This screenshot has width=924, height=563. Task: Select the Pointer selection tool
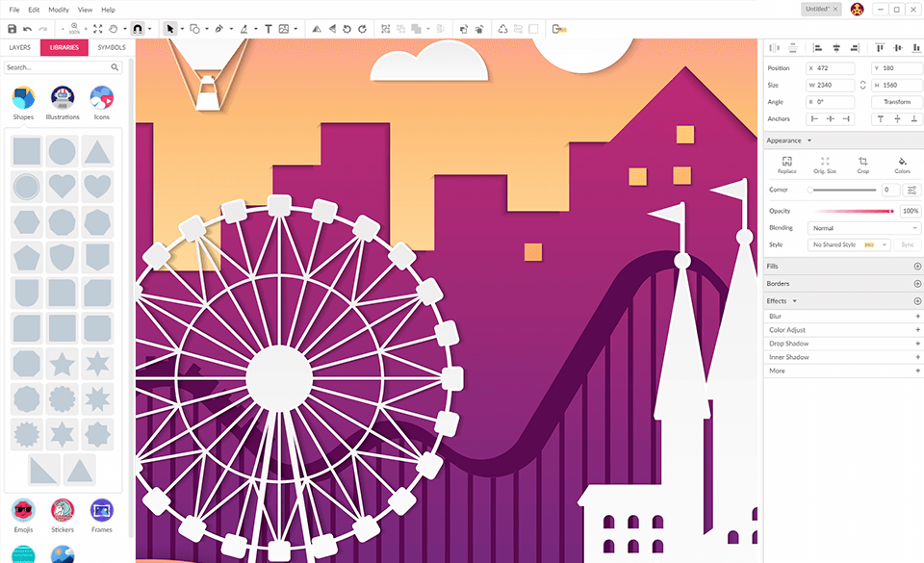tap(169, 29)
